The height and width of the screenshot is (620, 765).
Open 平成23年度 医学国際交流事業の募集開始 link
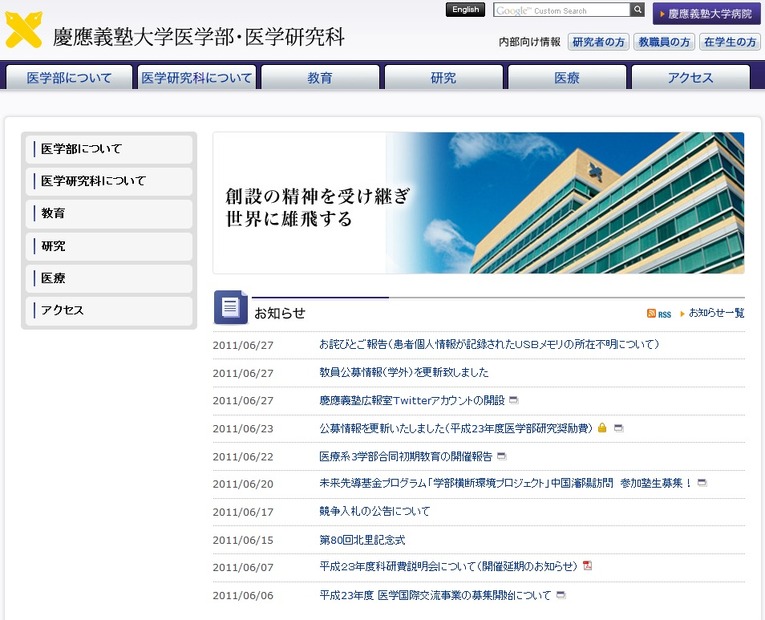pyautogui.click(x=435, y=595)
